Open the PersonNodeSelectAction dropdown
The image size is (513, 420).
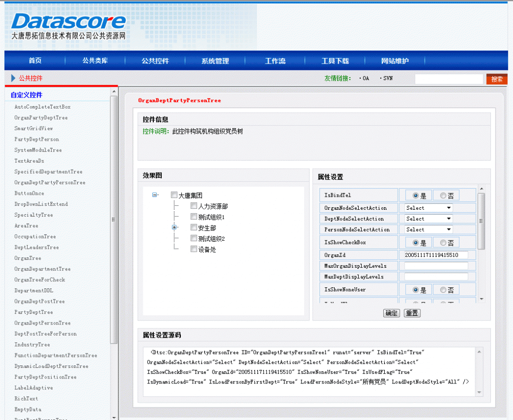(x=428, y=229)
